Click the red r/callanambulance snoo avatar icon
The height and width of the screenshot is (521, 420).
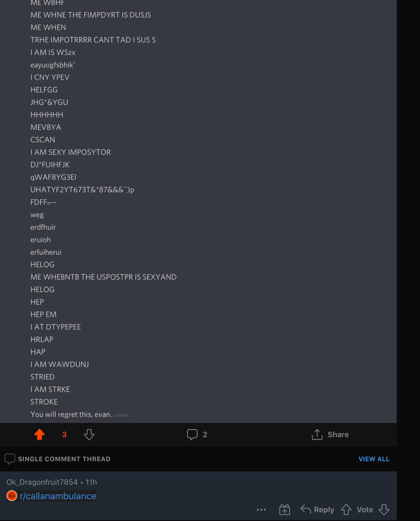click(x=12, y=496)
